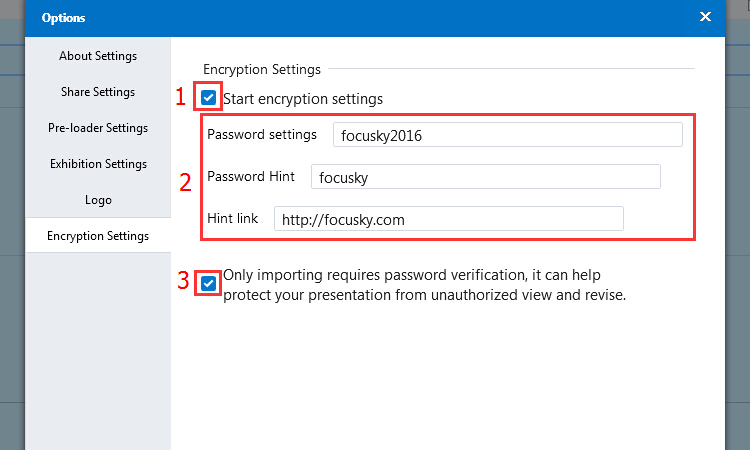Click the Password settings input field

507,135
